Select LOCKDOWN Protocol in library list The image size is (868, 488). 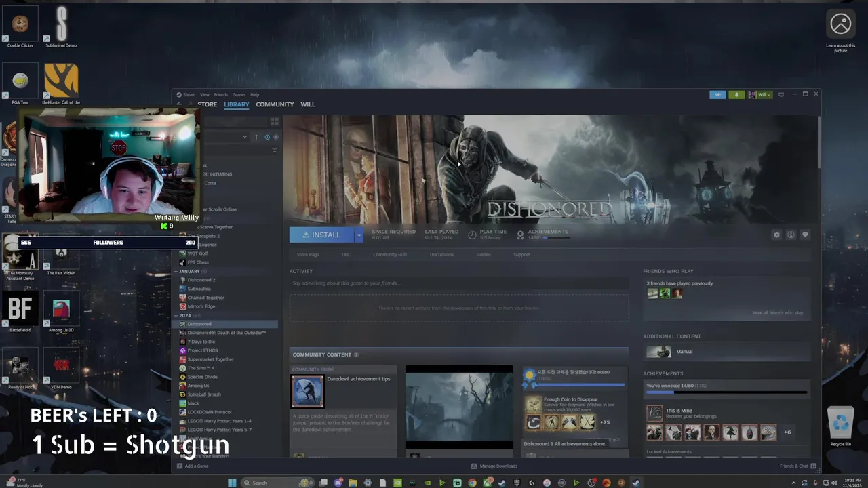[x=209, y=412]
